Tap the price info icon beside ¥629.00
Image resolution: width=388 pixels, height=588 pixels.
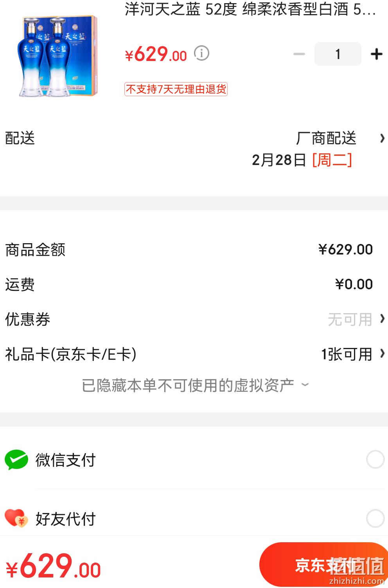point(202,53)
